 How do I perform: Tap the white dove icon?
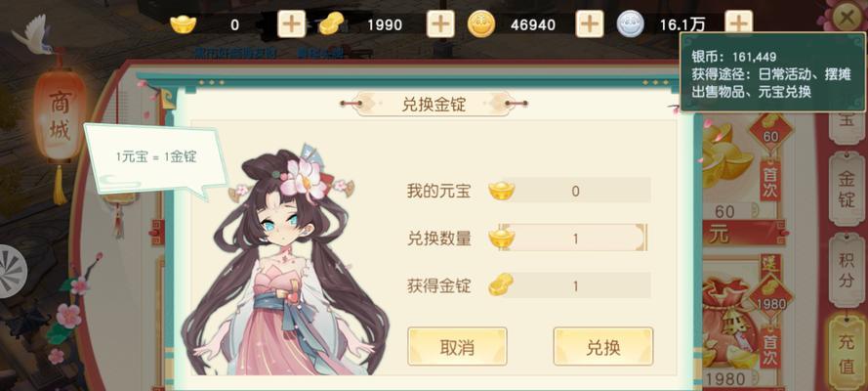tap(32, 35)
